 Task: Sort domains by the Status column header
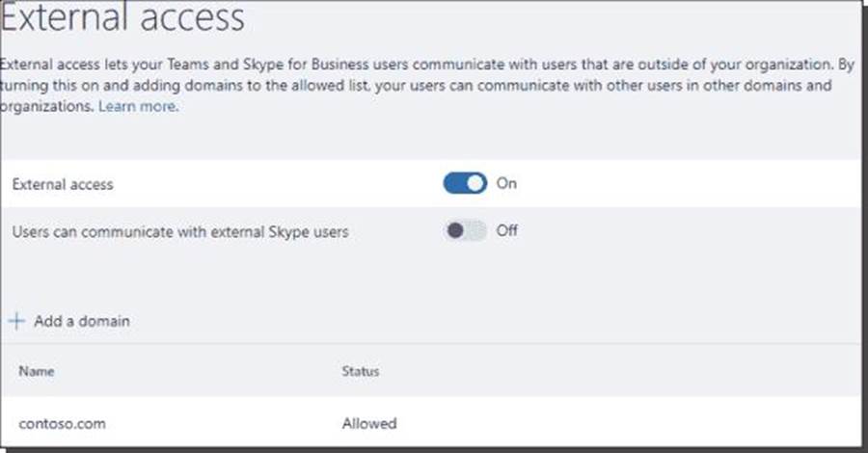pos(360,371)
